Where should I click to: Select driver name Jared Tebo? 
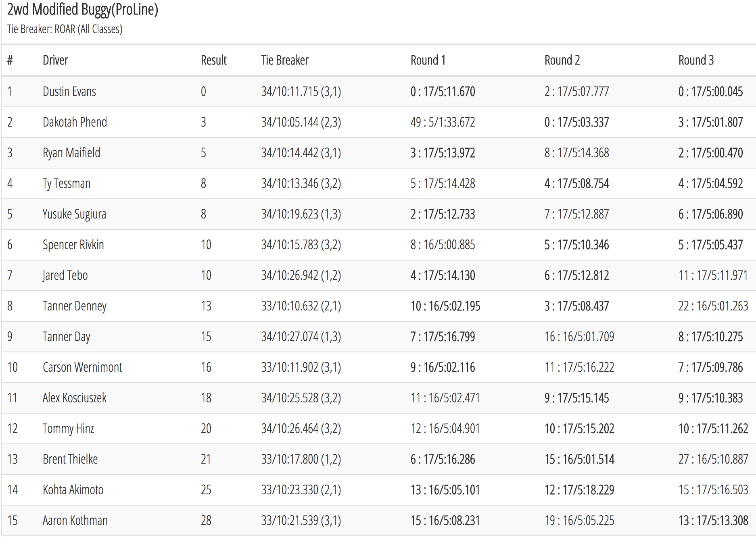[x=65, y=275]
